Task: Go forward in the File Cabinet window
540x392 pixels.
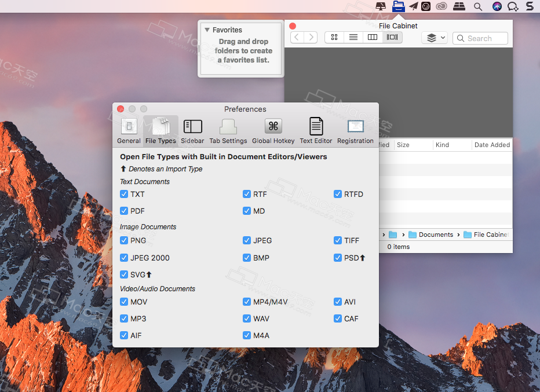Action: [x=311, y=37]
